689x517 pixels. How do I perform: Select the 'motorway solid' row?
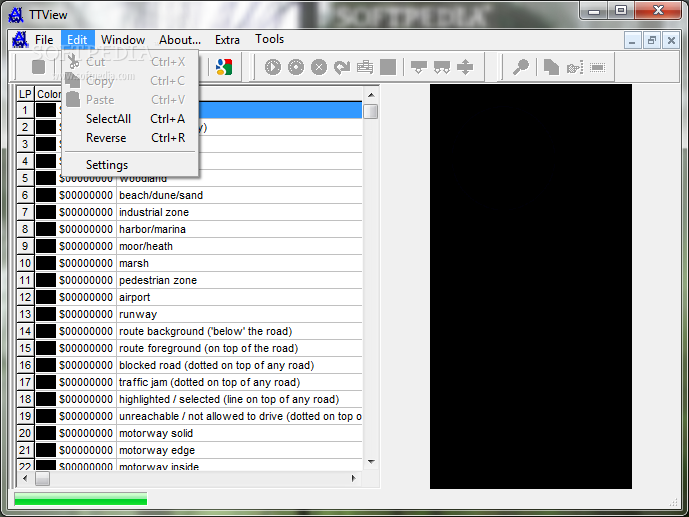click(189, 433)
